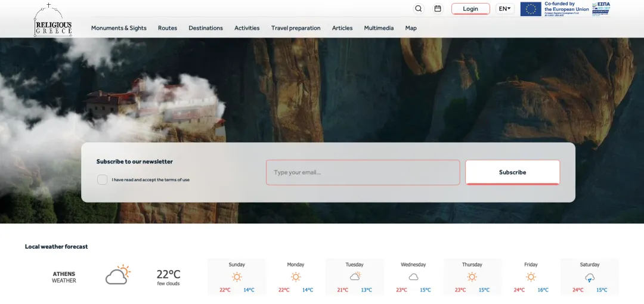The image size is (644, 304).
Task: Expand the Destinations menu
Action: (206, 28)
